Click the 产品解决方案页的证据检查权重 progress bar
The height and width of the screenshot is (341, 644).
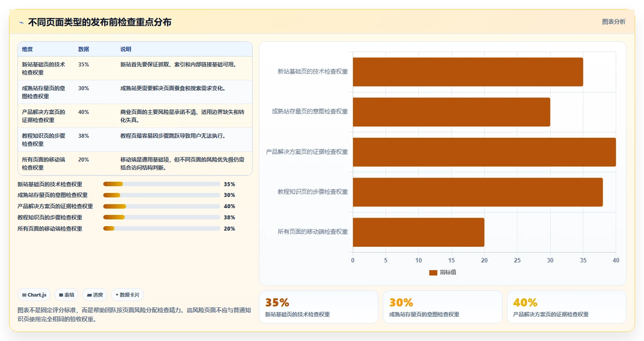(x=162, y=206)
